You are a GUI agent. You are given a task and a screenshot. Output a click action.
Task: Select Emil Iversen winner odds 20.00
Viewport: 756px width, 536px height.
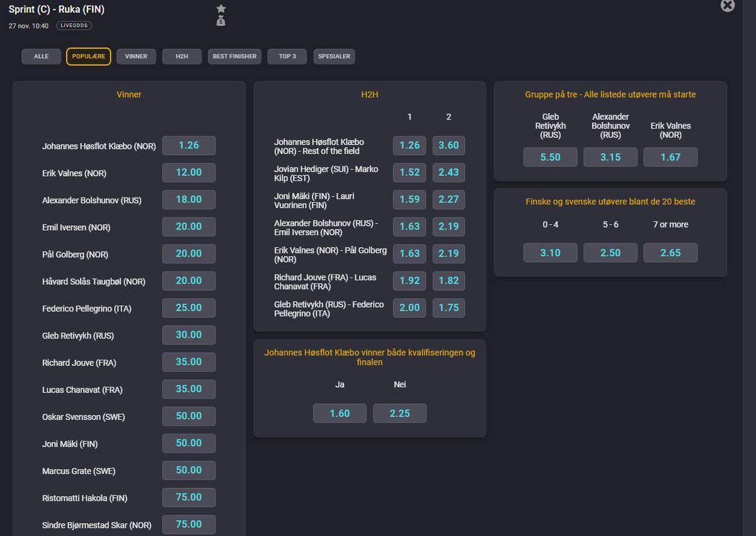pyautogui.click(x=189, y=227)
